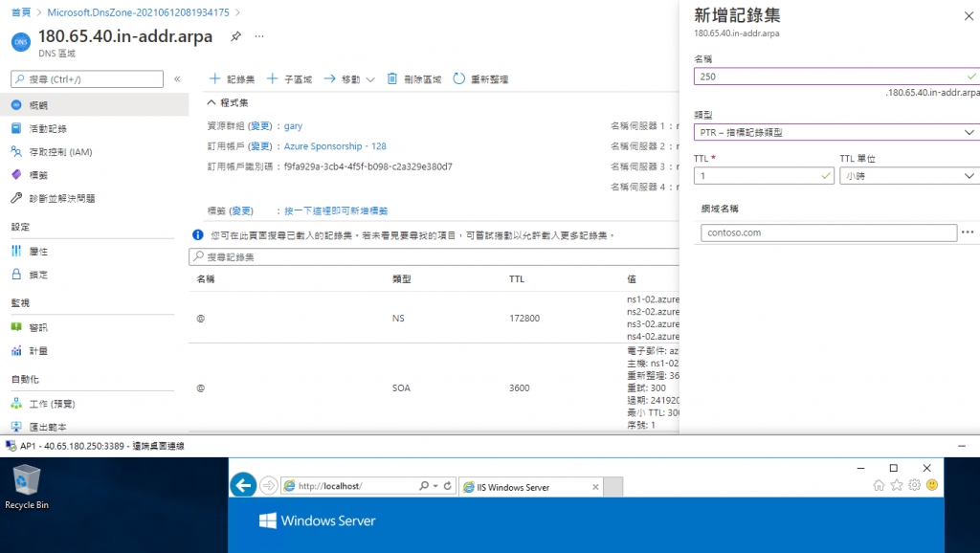
Task: Click the Name column header
Action: coord(206,278)
